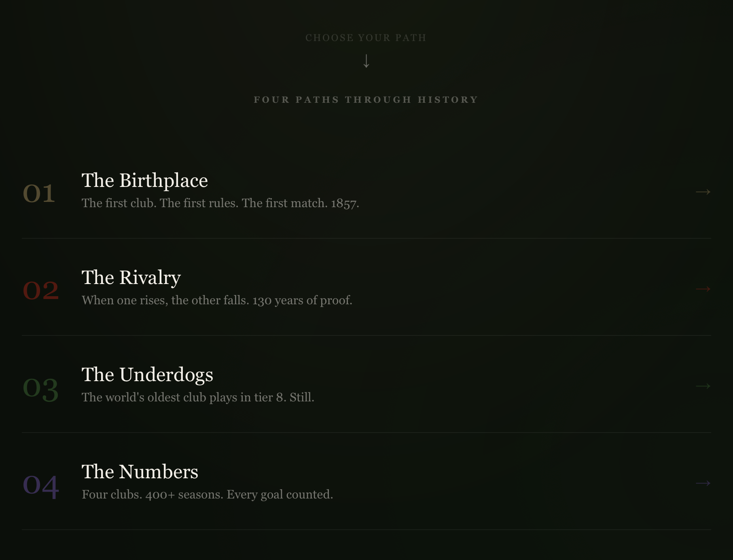Click the green 03 path number
Screen dimensions: 733x560
pyautogui.click(x=40, y=388)
